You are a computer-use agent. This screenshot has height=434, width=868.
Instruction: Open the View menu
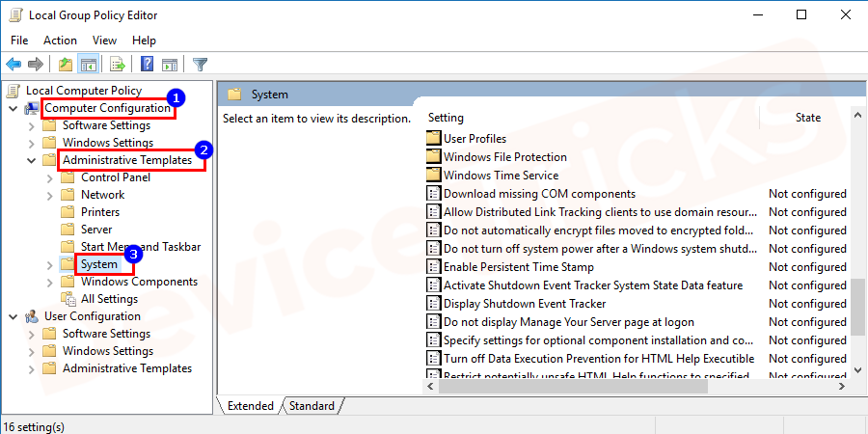104,41
